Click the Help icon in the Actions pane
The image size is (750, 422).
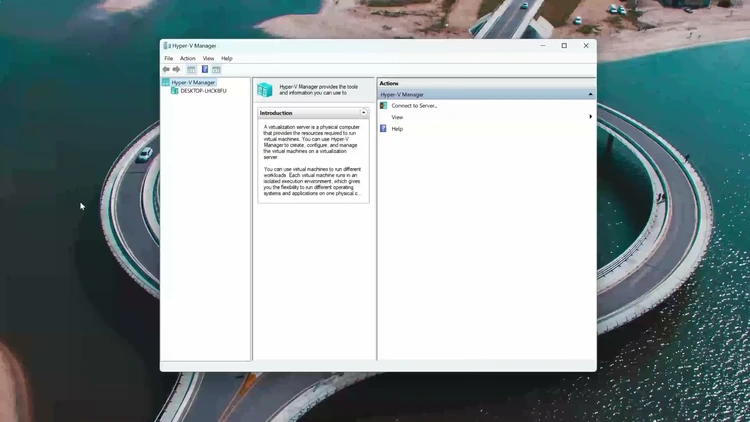(x=383, y=128)
